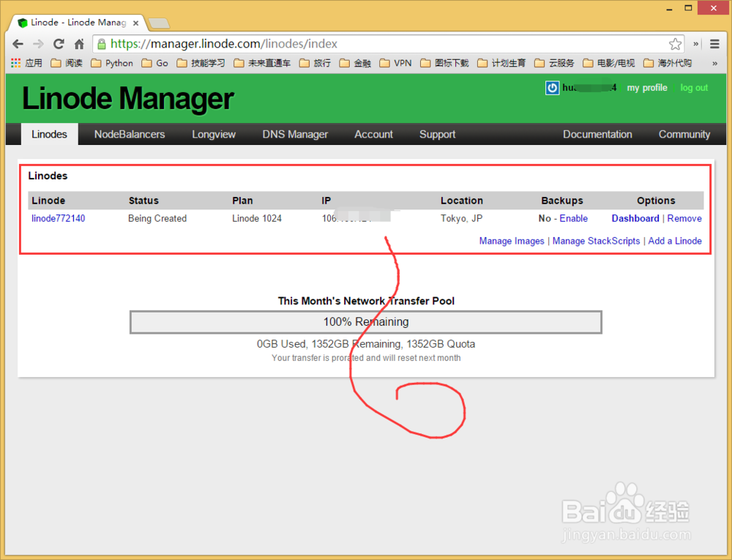The width and height of the screenshot is (732, 560).
Task: Click the Linode Manager header title
Action: pos(128,99)
